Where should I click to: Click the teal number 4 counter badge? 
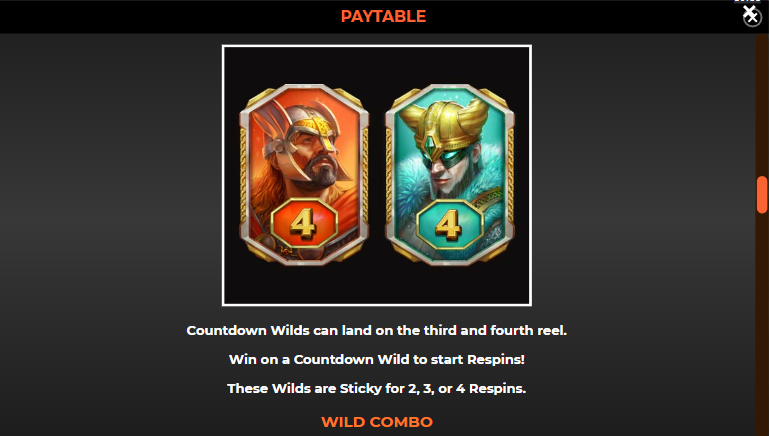click(449, 224)
